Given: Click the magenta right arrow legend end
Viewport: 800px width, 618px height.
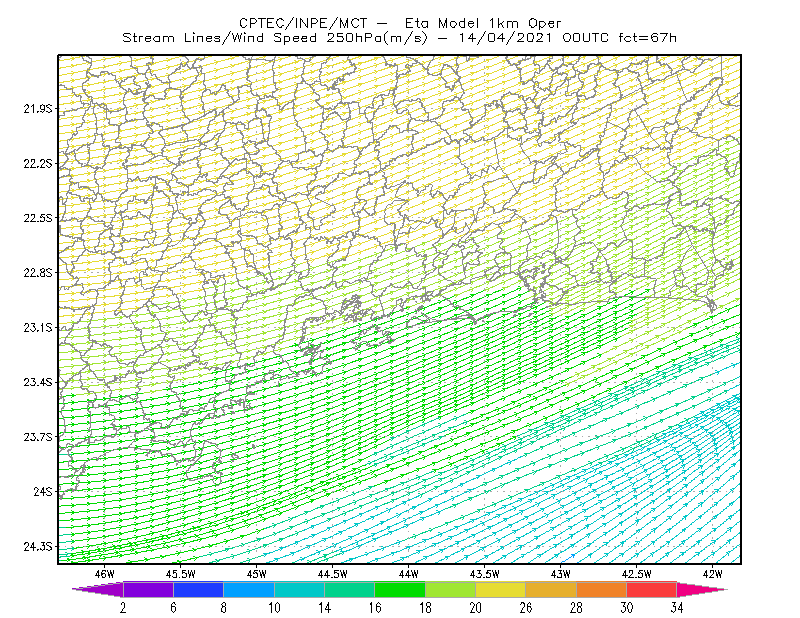Looking at the screenshot, I should click(702, 589).
